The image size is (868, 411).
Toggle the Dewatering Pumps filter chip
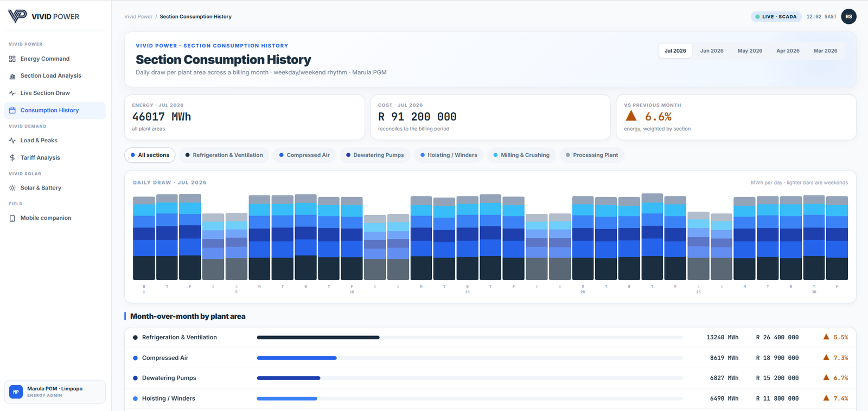point(375,155)
